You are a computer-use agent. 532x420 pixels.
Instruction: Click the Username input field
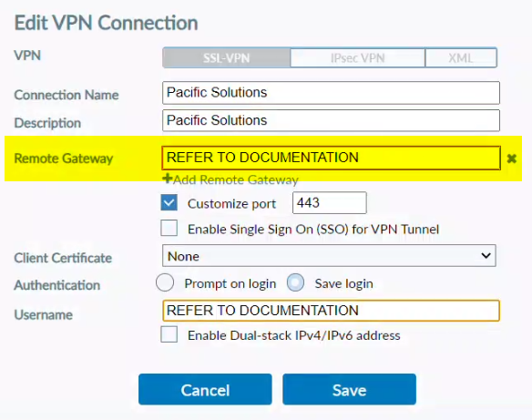point(331,311)
